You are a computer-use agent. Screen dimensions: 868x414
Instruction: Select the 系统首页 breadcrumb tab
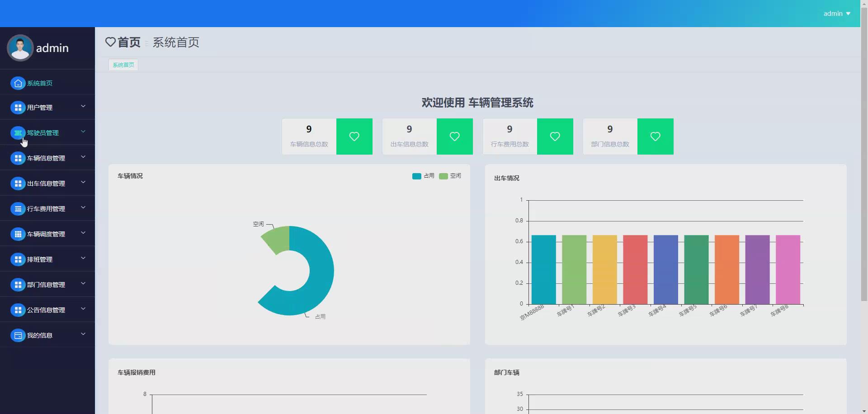coord(123,65)
